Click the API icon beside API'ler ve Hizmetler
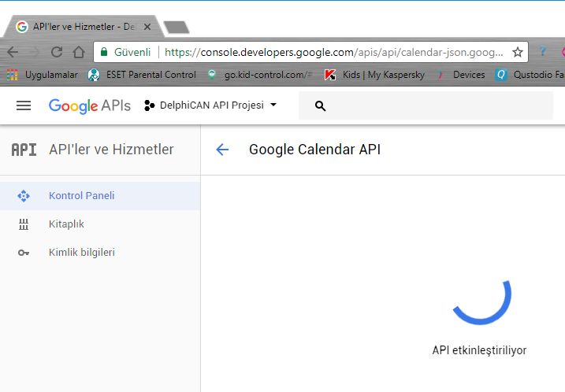The width and height of the screenshot is (565, 392). (x=24, y=150)
